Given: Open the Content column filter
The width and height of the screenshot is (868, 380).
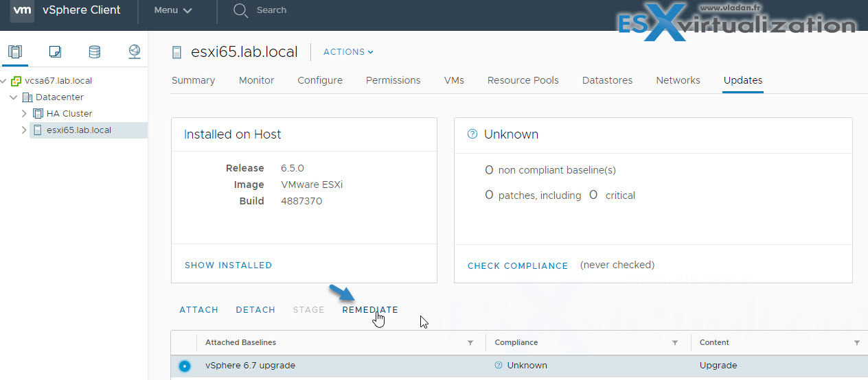Looking at the screenshot, I should pos(856,342).
